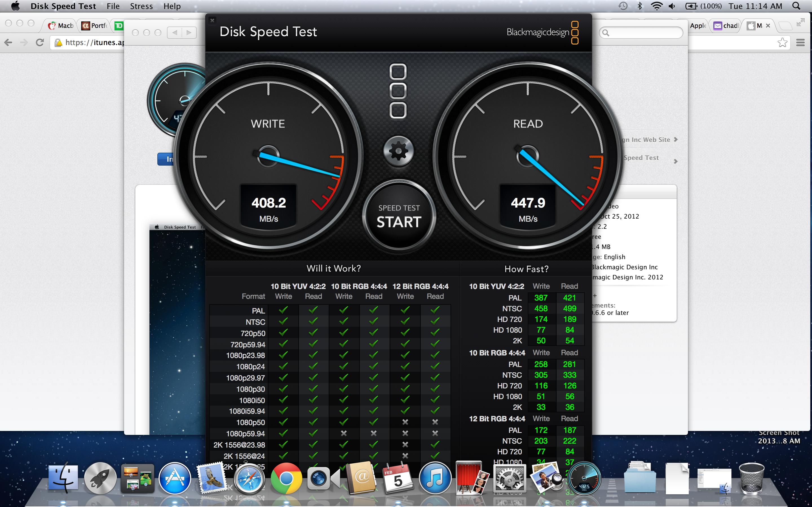Open the Stress menu
Image resolution: width=812 pixels, height=507 pixels.
click(x=141, y=6)
